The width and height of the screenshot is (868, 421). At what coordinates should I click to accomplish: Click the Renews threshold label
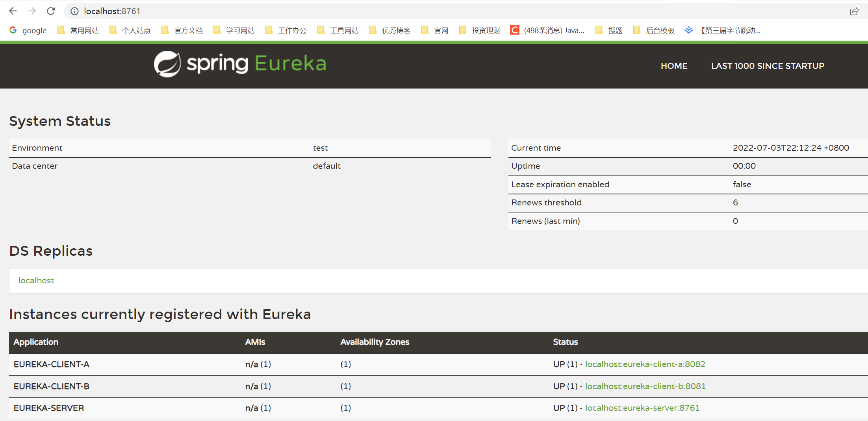pos(546,203)
